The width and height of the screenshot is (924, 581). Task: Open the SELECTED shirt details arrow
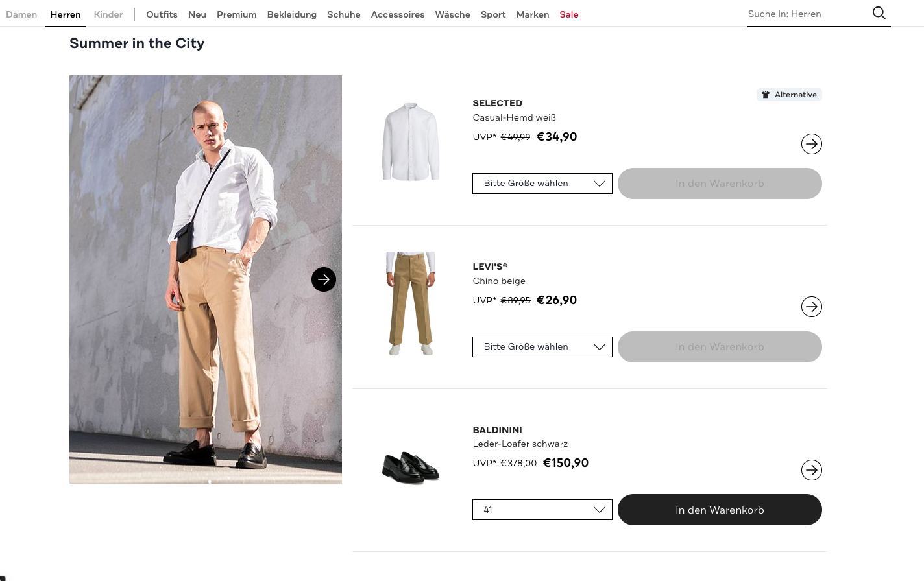pos(811,144)
